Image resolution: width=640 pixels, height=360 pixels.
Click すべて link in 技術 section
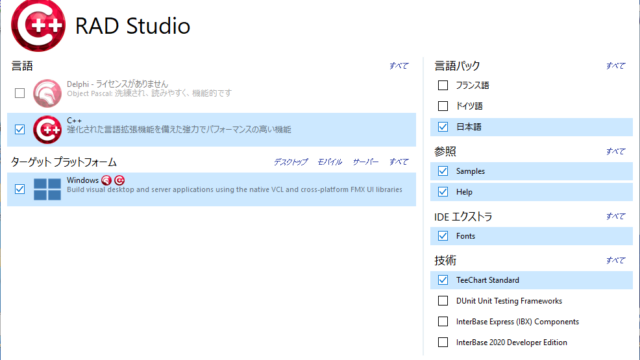(x=616, y=260)
